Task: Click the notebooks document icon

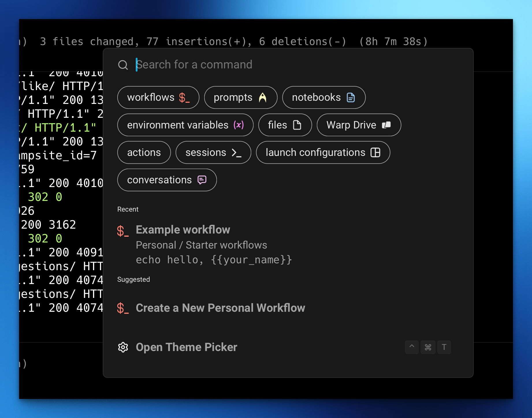Action: 351,98
